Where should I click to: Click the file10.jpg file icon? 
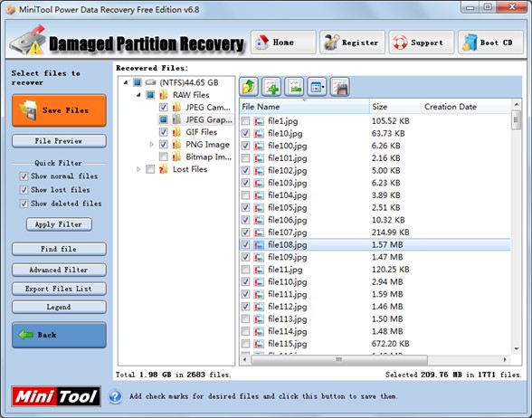point(259,133)
